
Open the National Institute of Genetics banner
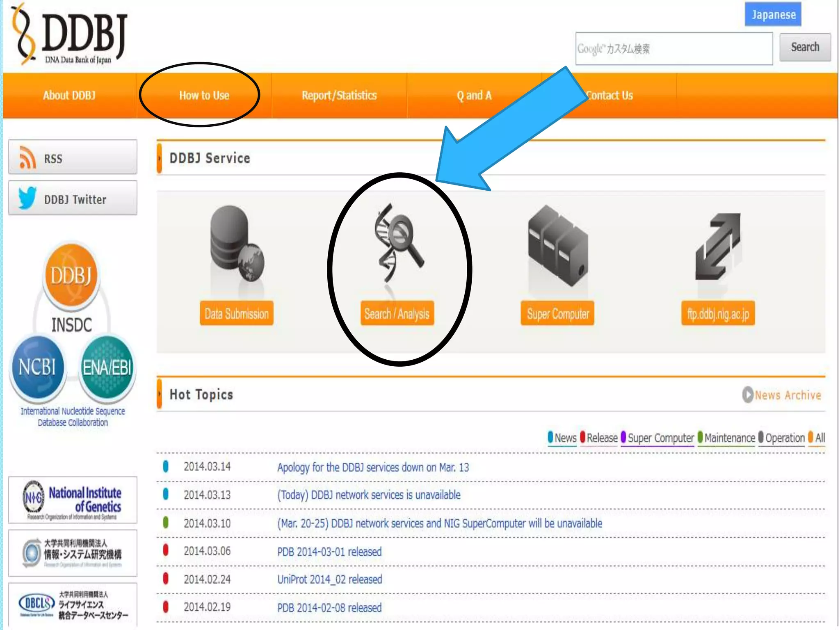pos(73,500)
